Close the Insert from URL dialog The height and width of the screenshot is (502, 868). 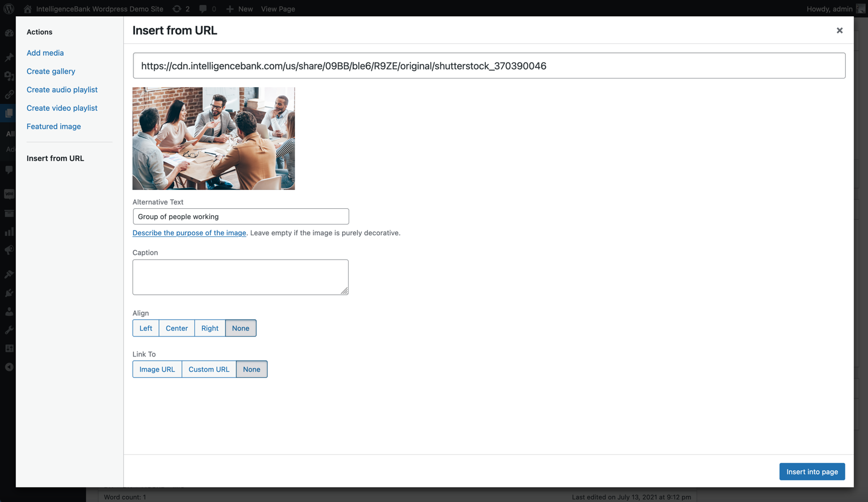[x=839, y=30]
